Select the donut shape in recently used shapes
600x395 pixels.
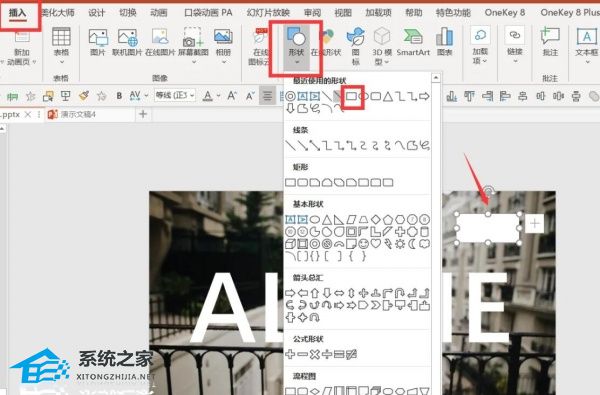[290, 96]
